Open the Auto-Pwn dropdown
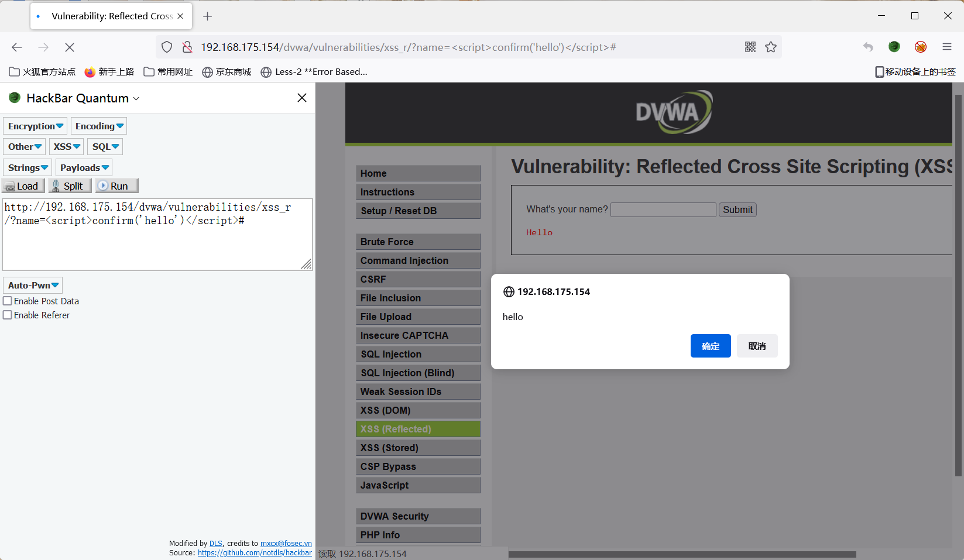This screenshot has width=964, height=560. point(33,286)
